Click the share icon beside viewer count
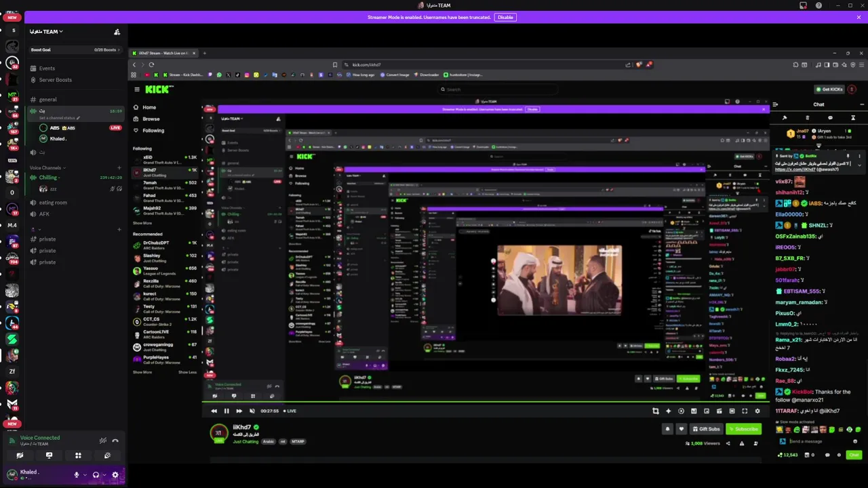 pos(728,443)
